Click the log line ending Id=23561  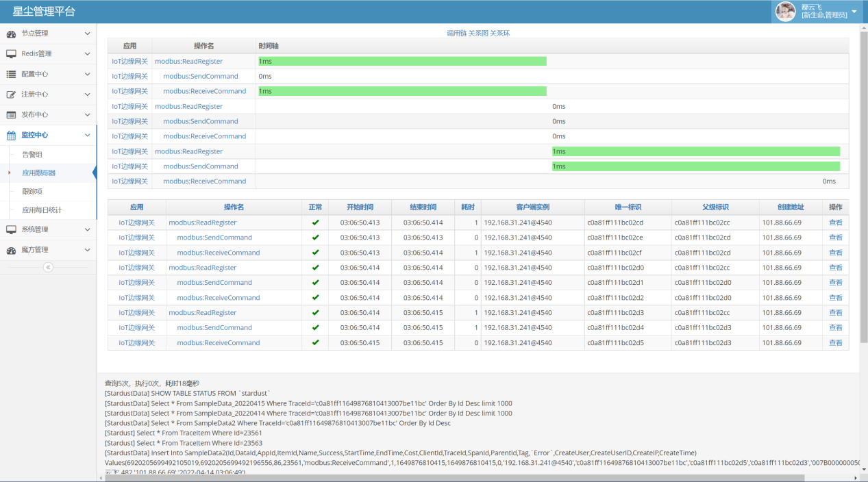click(x=184, y=433)
